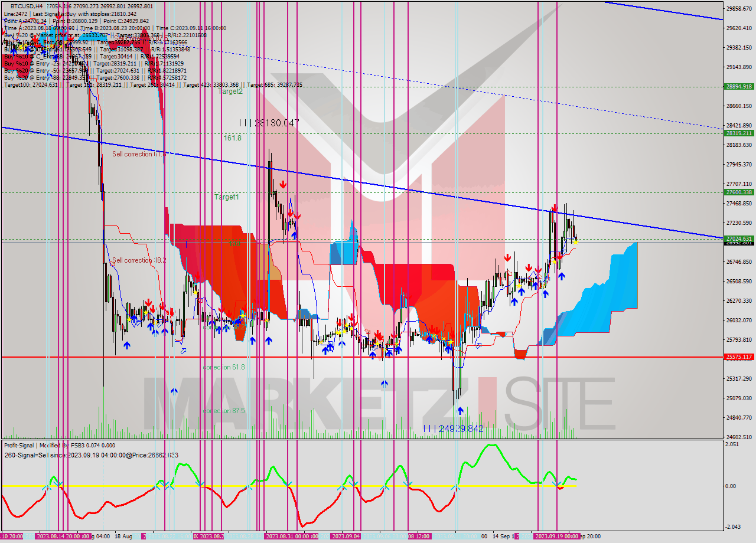Click the 2.051 oscillator scale value
Image resolution: width=756 pixels, height=543 pixels.
point(733,444)
